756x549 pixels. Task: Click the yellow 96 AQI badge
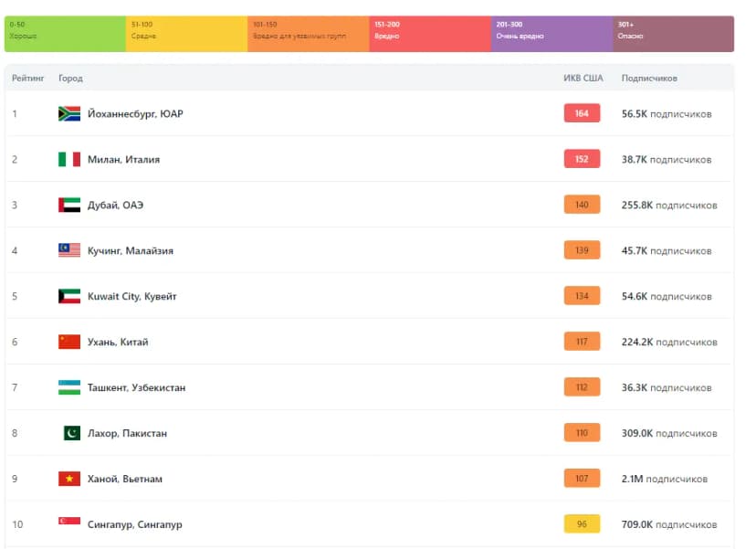[582, 524]
